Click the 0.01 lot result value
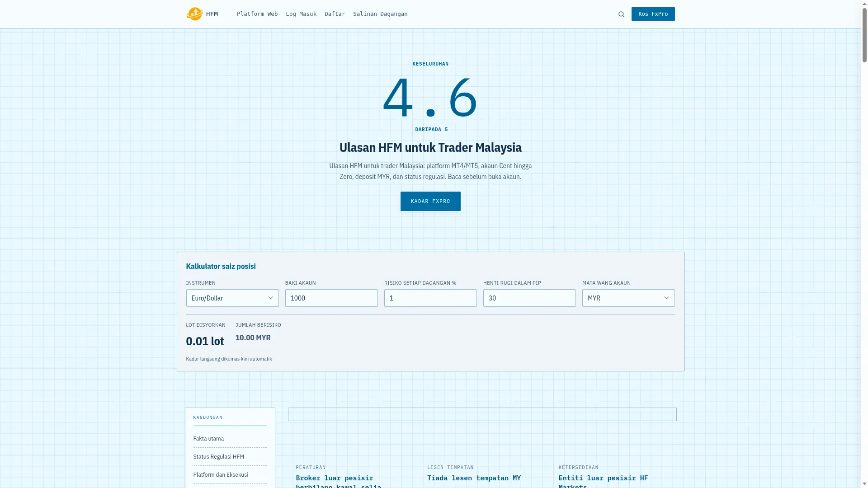Image resolution: width=868 pixels, height=488 pixels. click(205, 341)
